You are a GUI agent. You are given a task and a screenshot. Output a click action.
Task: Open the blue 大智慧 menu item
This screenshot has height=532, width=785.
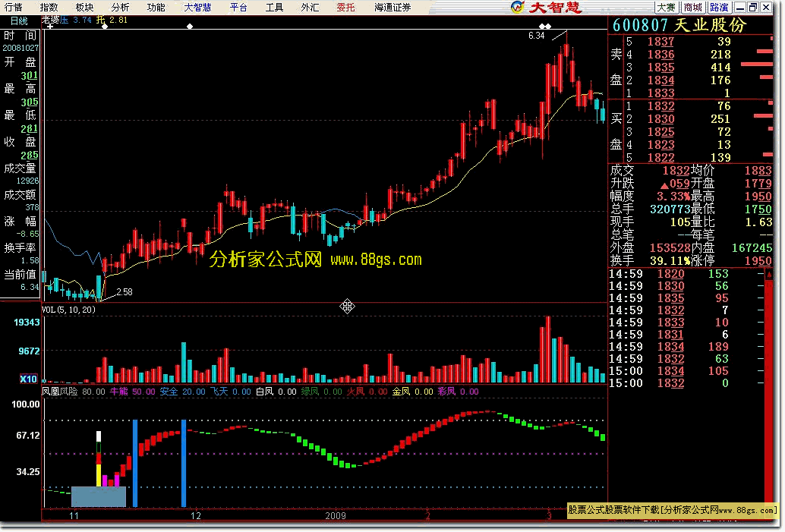click(x=197, y=7)
